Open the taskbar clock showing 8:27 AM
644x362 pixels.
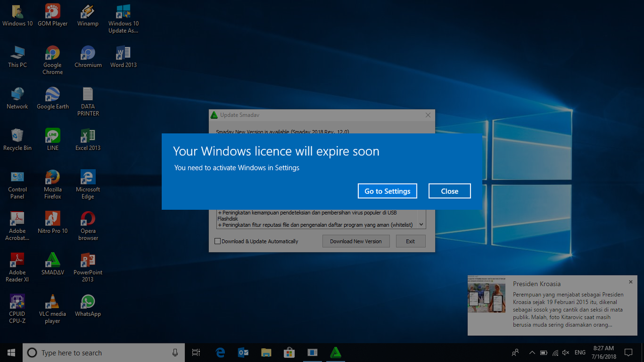(x=604, y=352)
